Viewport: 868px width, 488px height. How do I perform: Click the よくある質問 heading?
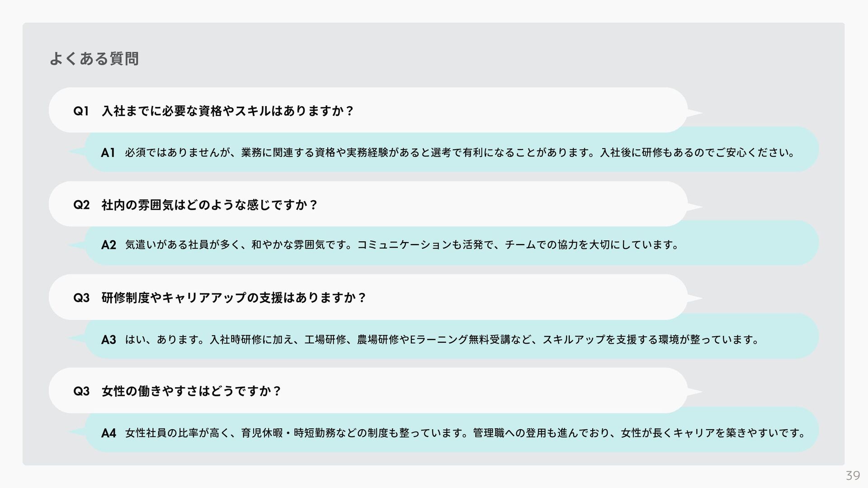point(94,58)
